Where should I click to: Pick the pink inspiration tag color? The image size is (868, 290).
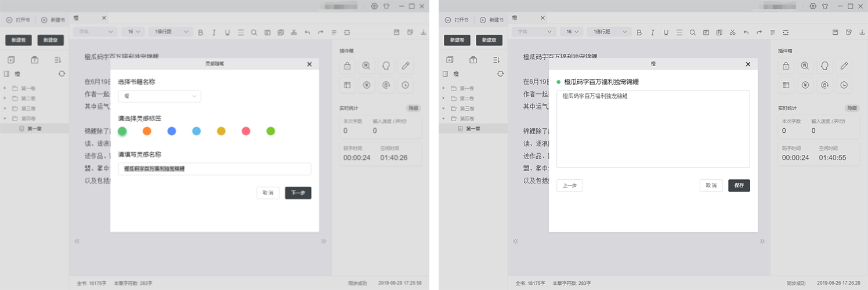[246, 131]
